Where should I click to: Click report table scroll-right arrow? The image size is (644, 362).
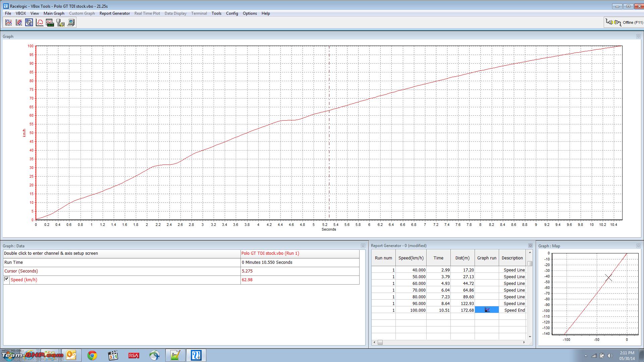pyautogui.click(x=524, y=342)
